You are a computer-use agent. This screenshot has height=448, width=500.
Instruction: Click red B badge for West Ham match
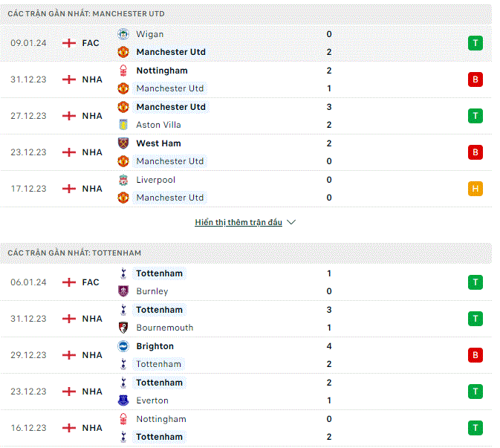coord(475,152)
